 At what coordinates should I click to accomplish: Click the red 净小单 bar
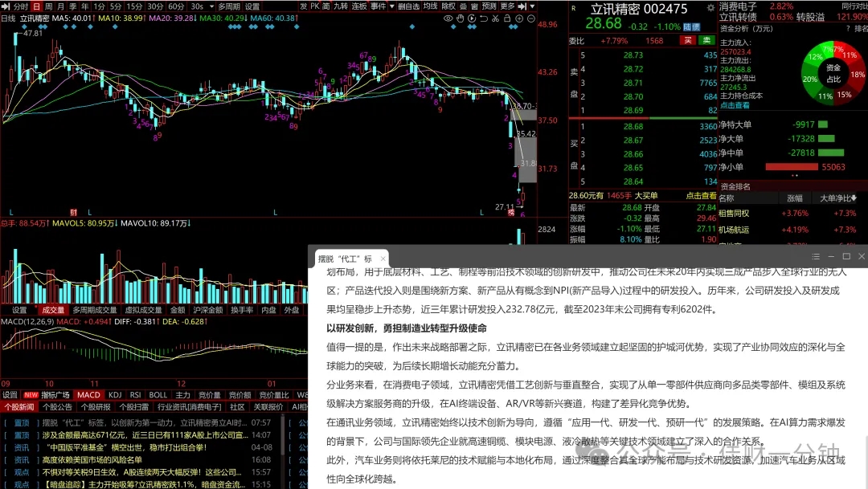pyautogui.click(x=792, y=167)
